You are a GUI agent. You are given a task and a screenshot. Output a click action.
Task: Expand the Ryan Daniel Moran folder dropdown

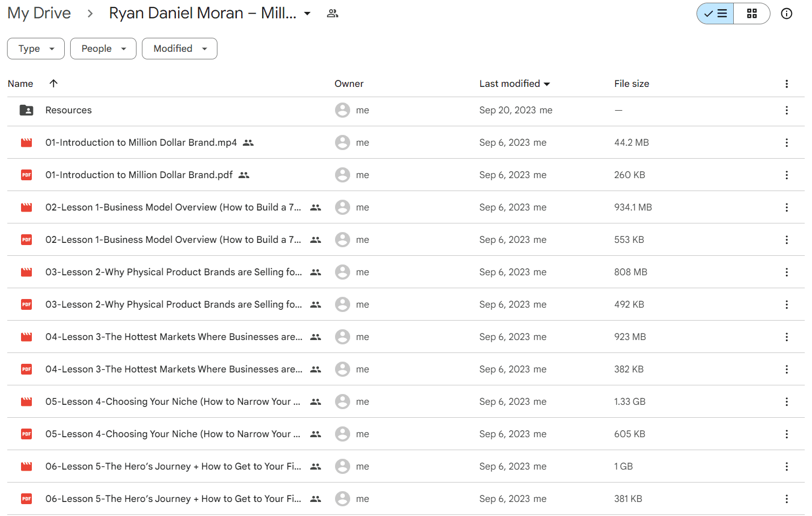tap(308, 13)
